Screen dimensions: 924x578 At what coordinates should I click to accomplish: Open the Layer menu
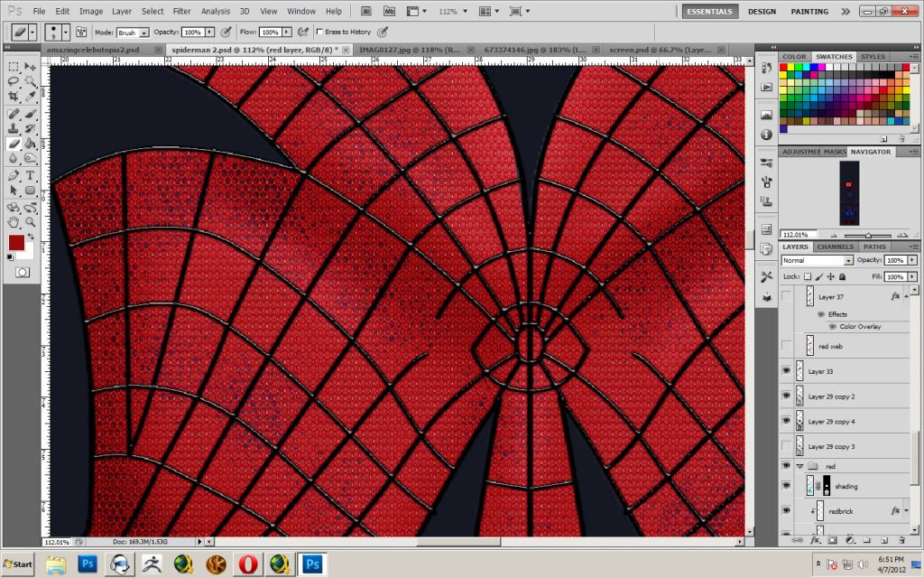coord(122,11)
